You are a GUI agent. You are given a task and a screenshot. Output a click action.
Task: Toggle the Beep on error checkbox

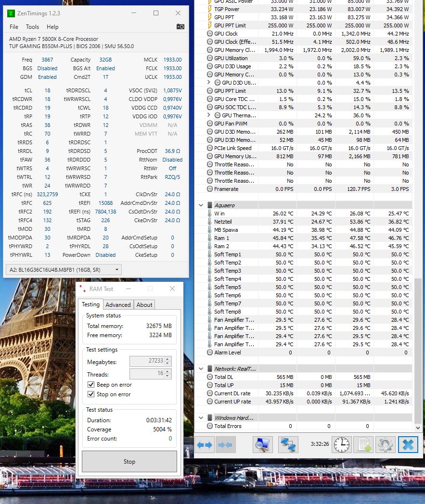(91, 385)
